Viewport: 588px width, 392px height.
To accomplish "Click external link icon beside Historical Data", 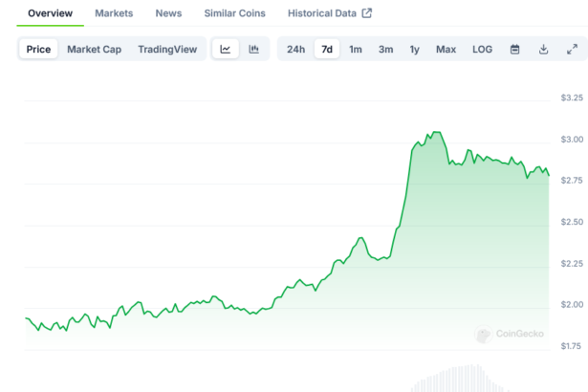I will click(366, 13).
